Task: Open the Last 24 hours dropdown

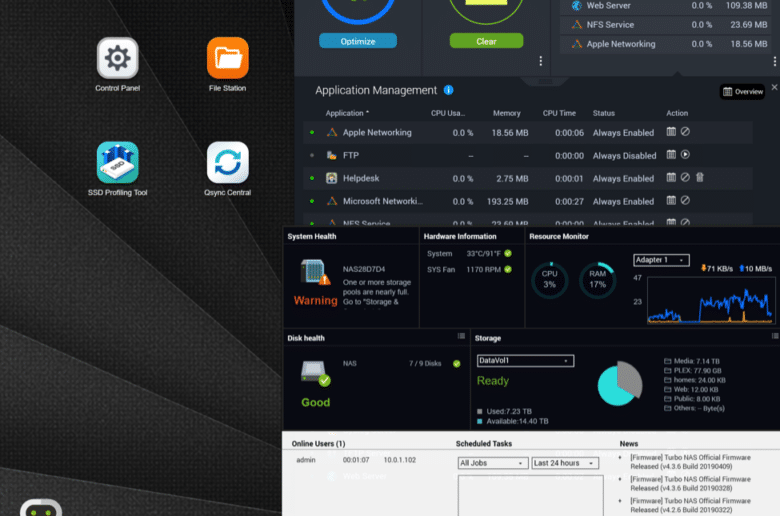Action: pyautogui.click(x=565, y=463)
